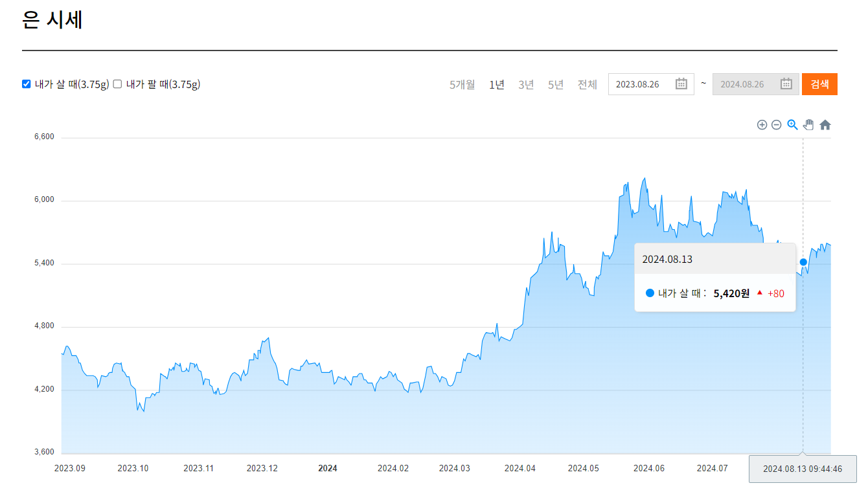Screen dimensions: 868x492
Task: Activate the chart panning hand tool
Action: 808,125
